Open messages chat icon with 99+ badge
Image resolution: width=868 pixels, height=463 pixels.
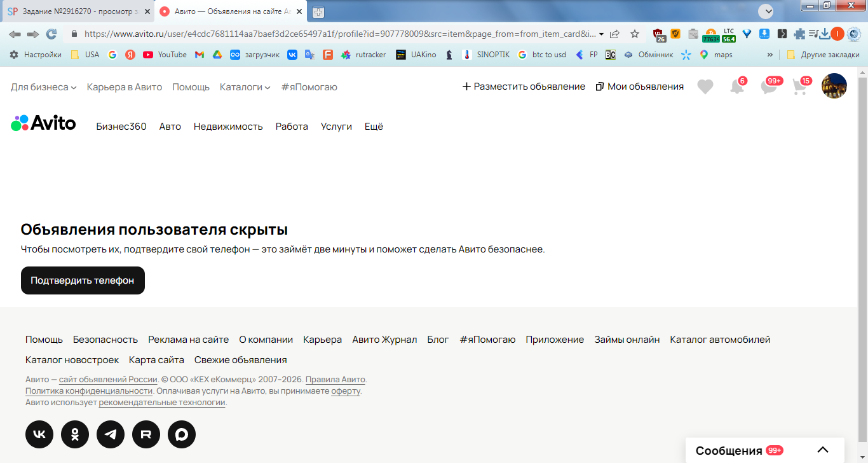[x=770, y=86]
